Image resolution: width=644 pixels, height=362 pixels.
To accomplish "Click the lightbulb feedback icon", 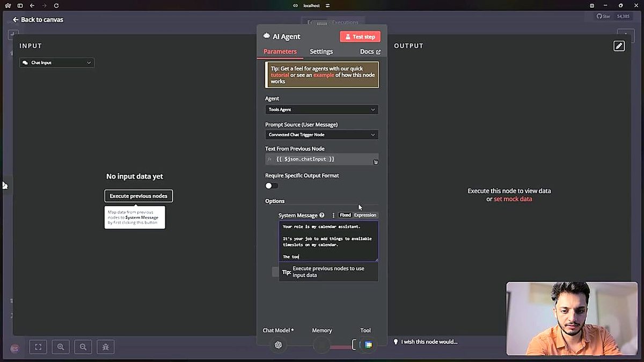I will 396,342.
